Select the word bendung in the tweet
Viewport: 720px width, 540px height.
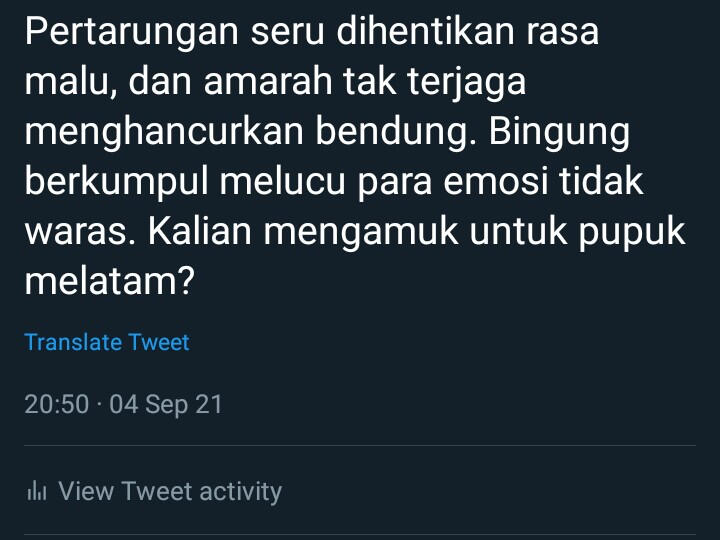pyautogui.click(x=395, y=133)
